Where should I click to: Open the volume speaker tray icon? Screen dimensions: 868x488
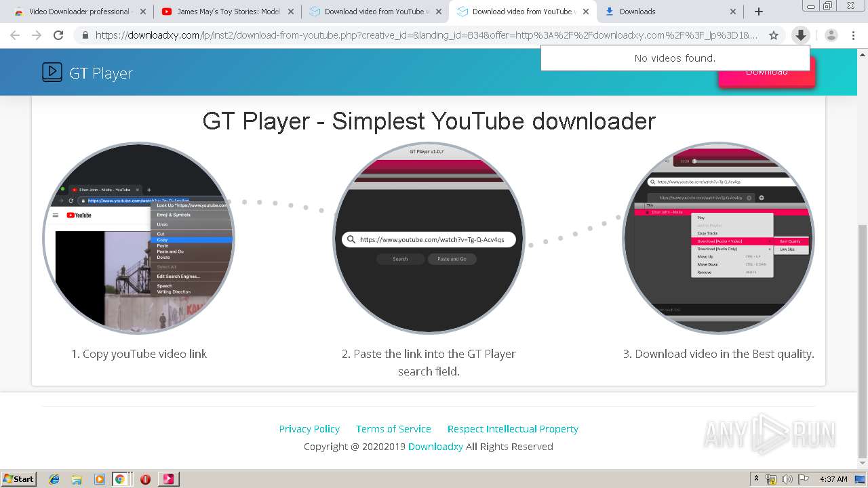coord(787,479)
